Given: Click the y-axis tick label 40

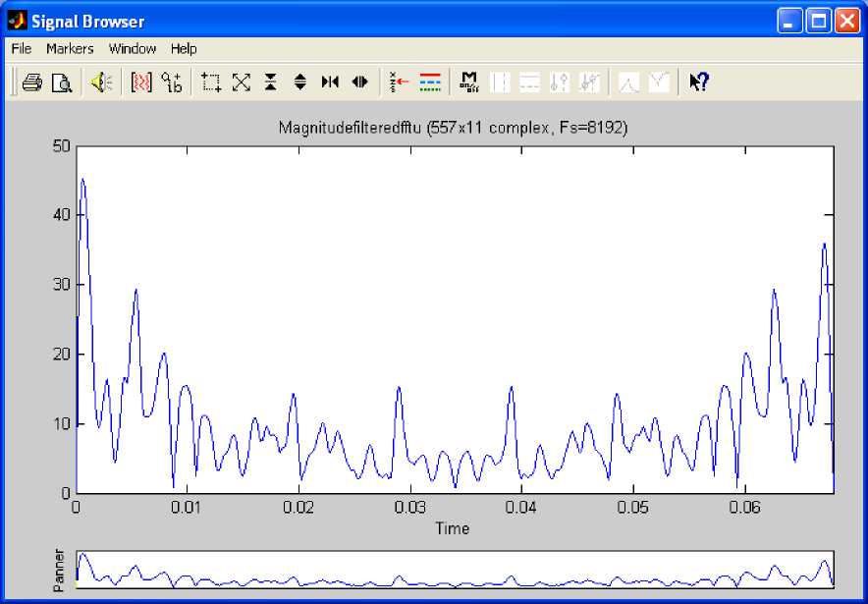Looking at the screenshot, I should [60, 214].
